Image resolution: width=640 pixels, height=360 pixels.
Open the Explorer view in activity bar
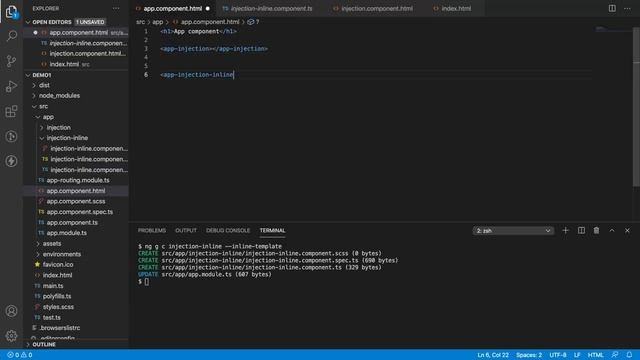pos(11,12)
